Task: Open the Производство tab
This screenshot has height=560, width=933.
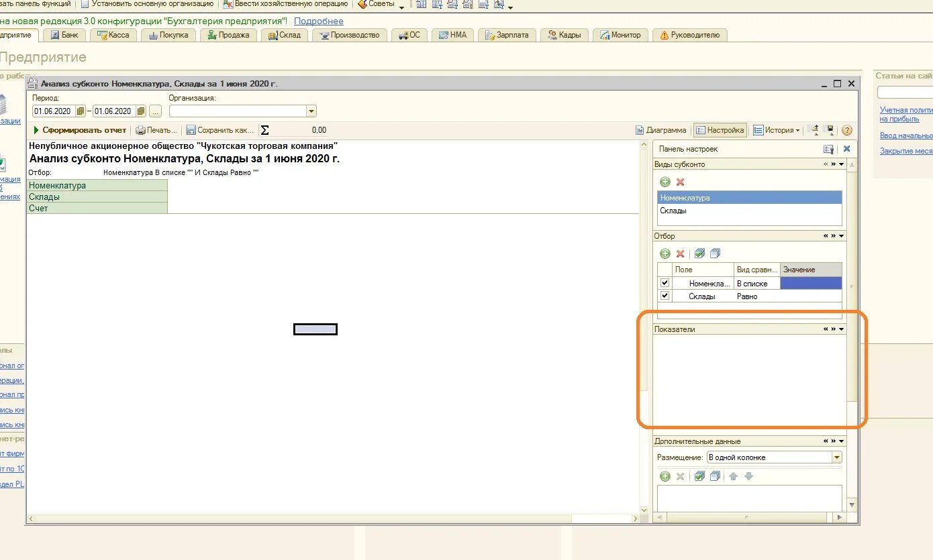Action: click(349, 35)
